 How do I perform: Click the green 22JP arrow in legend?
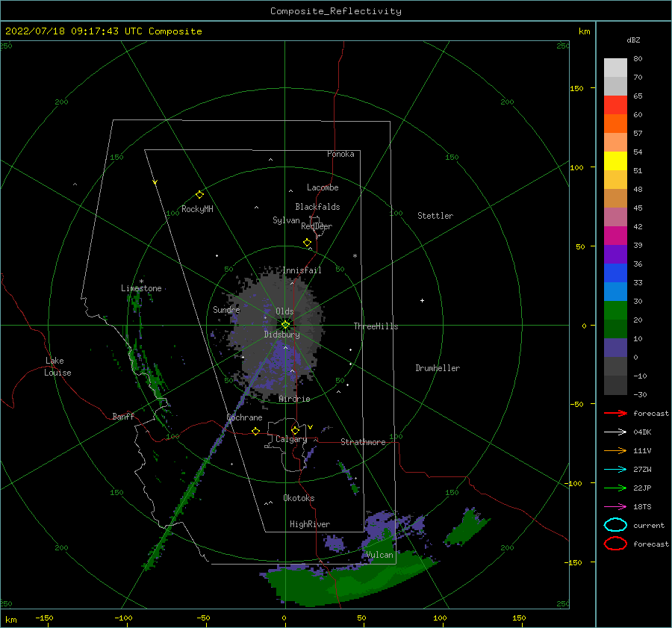coord(615,488)
